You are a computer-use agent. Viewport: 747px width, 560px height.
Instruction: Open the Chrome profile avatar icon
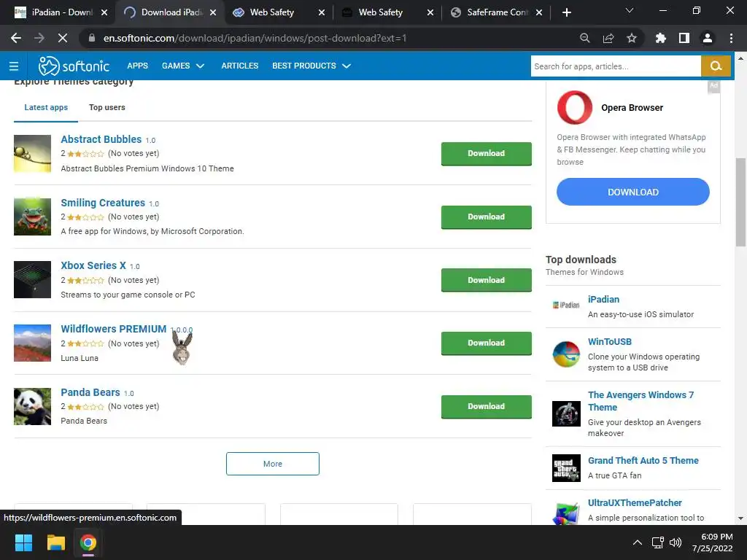[x=708, y=38]
